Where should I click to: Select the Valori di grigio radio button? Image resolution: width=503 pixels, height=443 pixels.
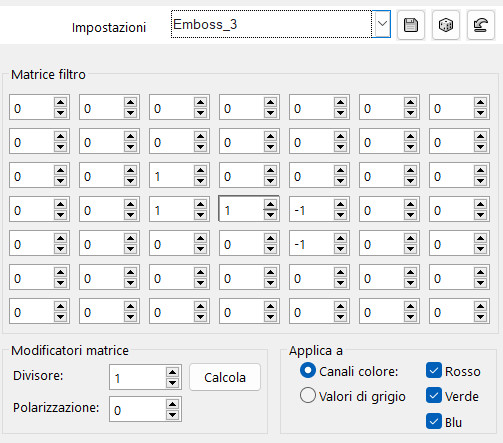pyautogui.click(x=308, y=395)
